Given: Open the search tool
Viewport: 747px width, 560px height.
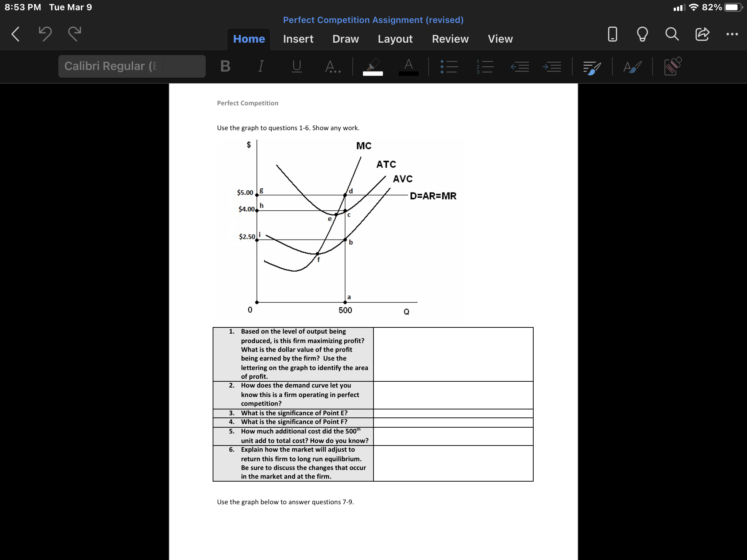Looking at the screenshot, I should coord(671,34).
